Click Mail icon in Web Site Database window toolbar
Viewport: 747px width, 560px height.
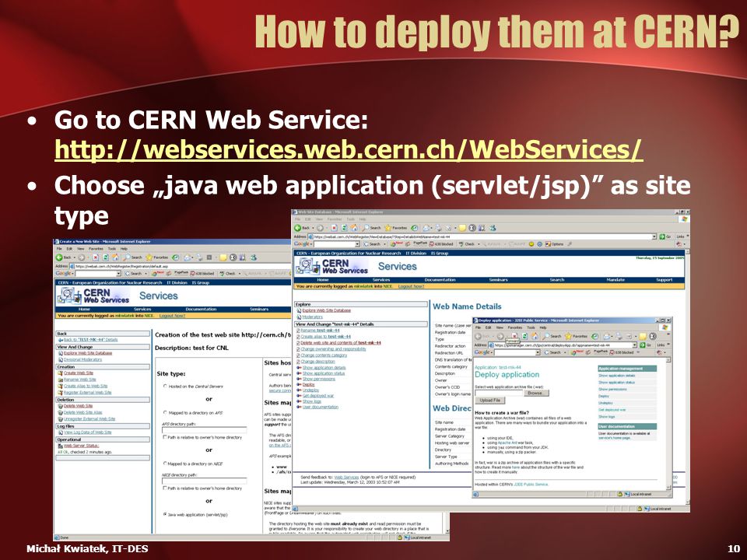point(427,228)
